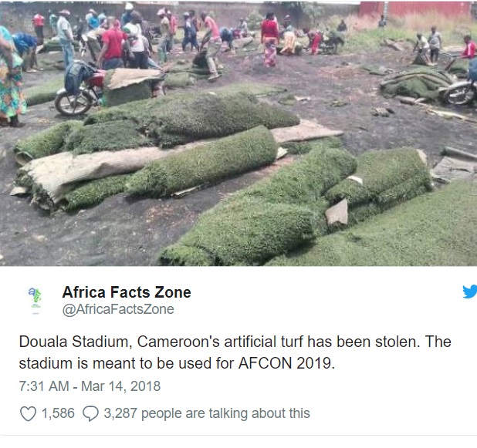Image resolution: width=477 pixels, height=448 pixels.
Task: Like the tweet via heart icon
Action: click(x=28, y=413)
